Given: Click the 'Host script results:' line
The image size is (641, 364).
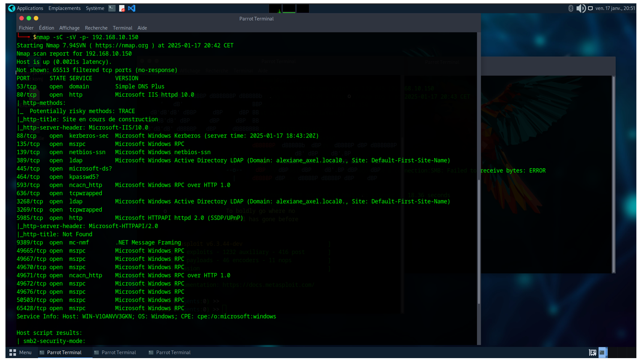Looking at the screenshot, I should 49,333.
